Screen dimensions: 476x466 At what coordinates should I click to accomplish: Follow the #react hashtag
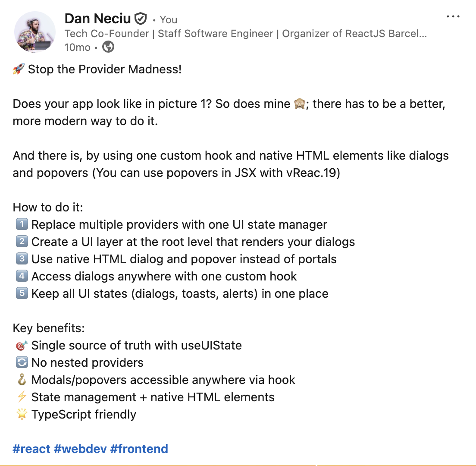31,449
